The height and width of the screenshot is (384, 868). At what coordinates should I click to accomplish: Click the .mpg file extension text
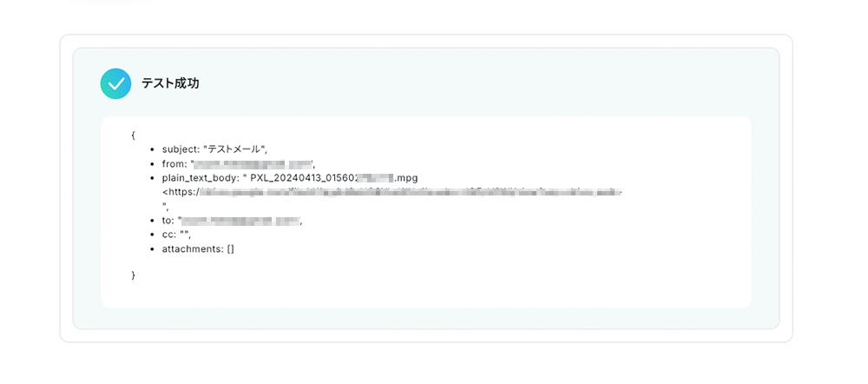tap(405, 178)
